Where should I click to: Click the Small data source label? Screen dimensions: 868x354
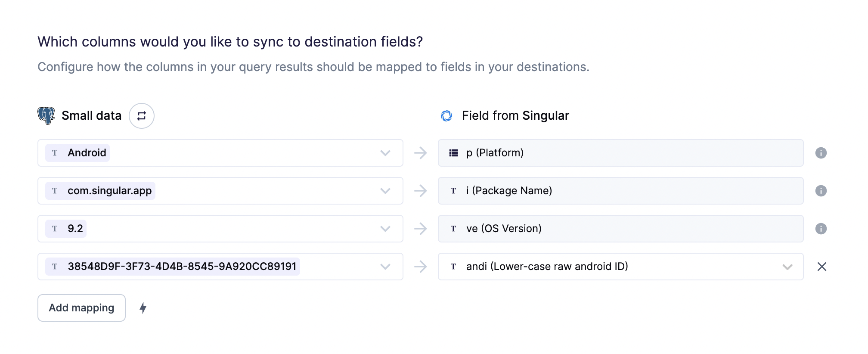pos(91,116)
